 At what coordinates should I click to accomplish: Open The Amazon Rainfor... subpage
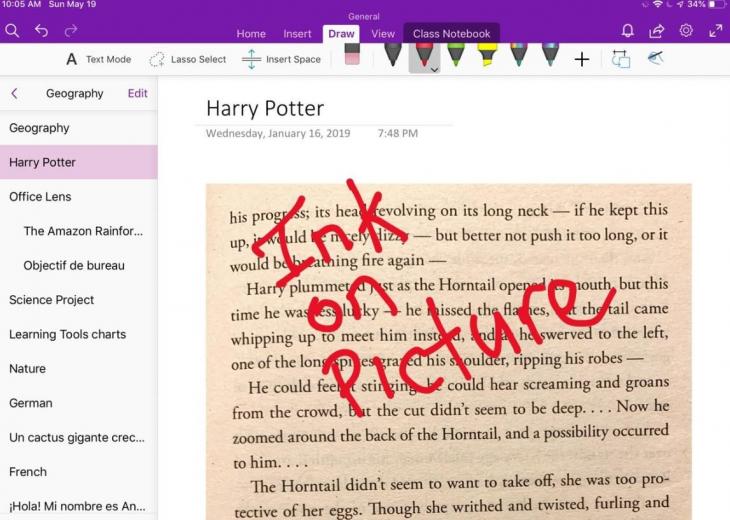coord(79,231)
